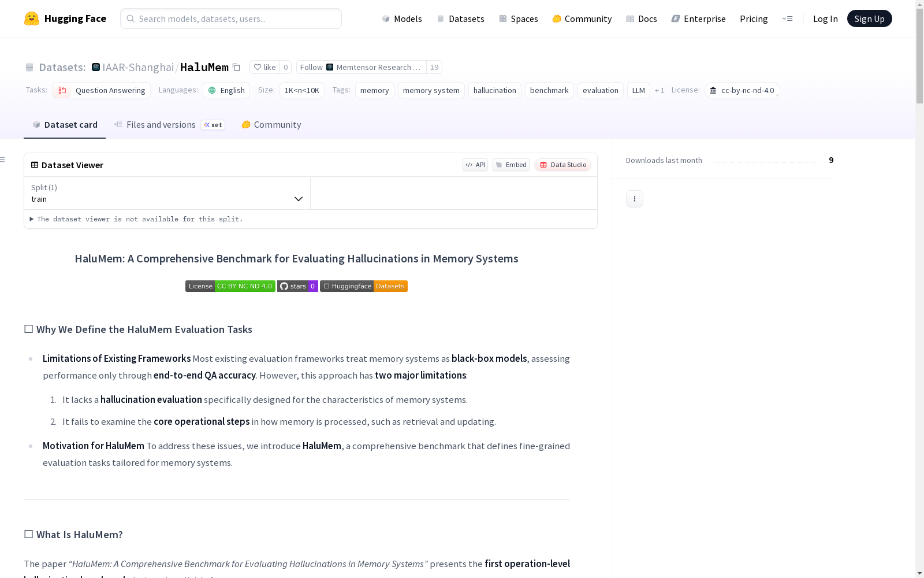Expand the dataset viewer not available message

click(x=136, y=219)
